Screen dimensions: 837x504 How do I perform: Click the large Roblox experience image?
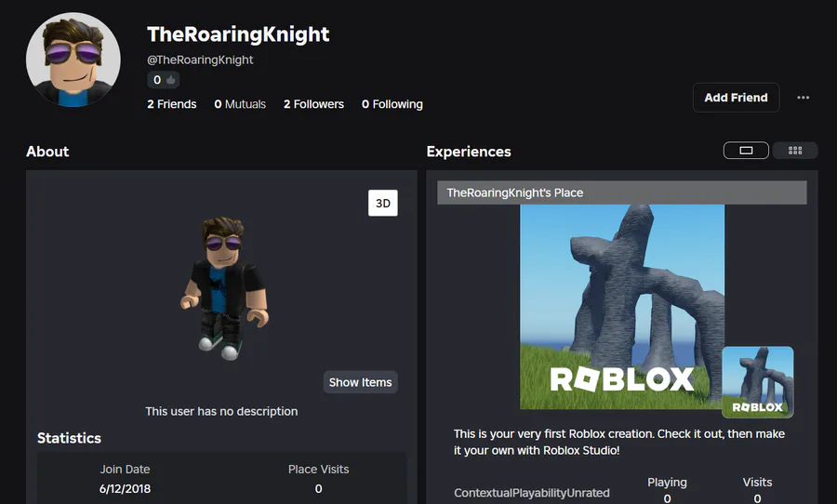click(622, 307)
